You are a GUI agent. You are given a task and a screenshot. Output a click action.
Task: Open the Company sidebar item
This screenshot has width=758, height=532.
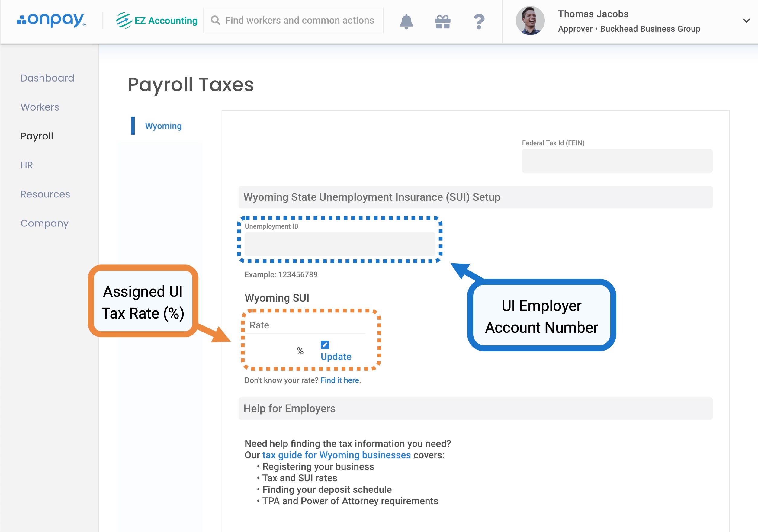[44, 223]
